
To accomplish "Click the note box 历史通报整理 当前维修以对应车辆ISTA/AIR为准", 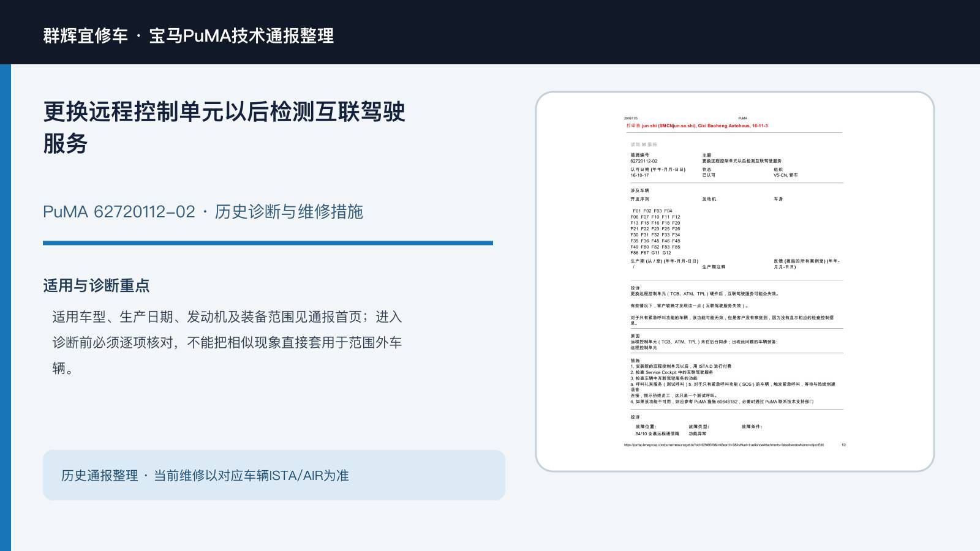I will click(x=274, y=475).
